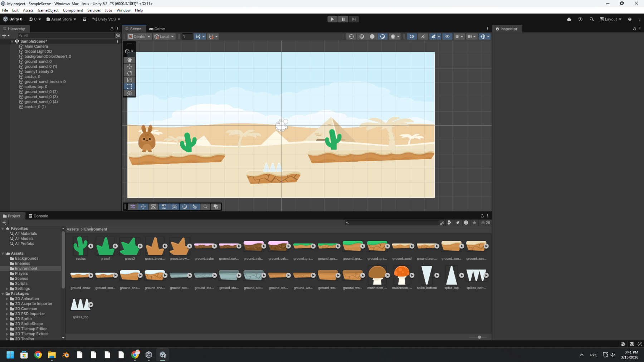Screen dimensions: 644x362
Task: Open the GameObject menu
Action: [x=48, y=10]
